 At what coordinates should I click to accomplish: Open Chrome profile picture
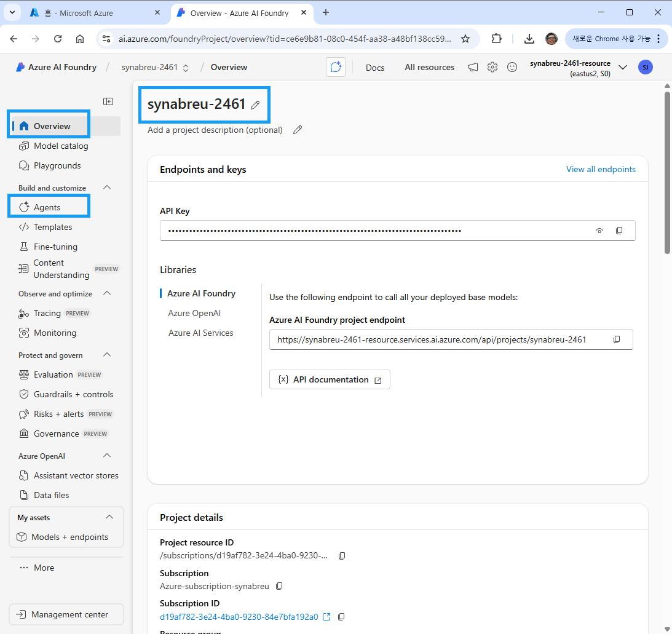551,39
